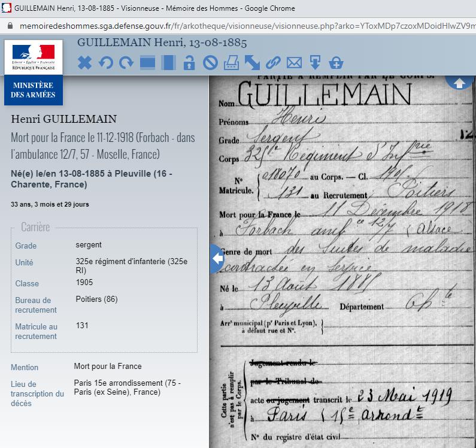476x448 pixels.
Task: Rotate the image counterclockwise
Action: (x=105, y=63)
